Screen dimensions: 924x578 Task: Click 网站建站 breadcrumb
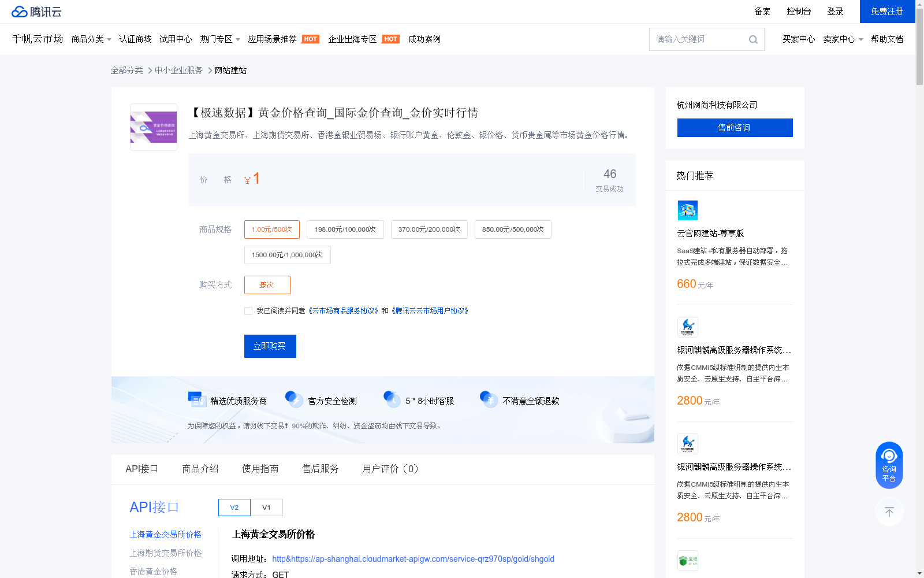[231, 71]
